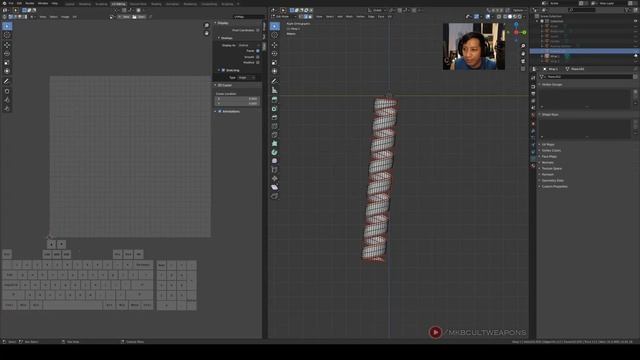640x360 pixels.
Task: Open the Material properties tab
Action: 533,166
